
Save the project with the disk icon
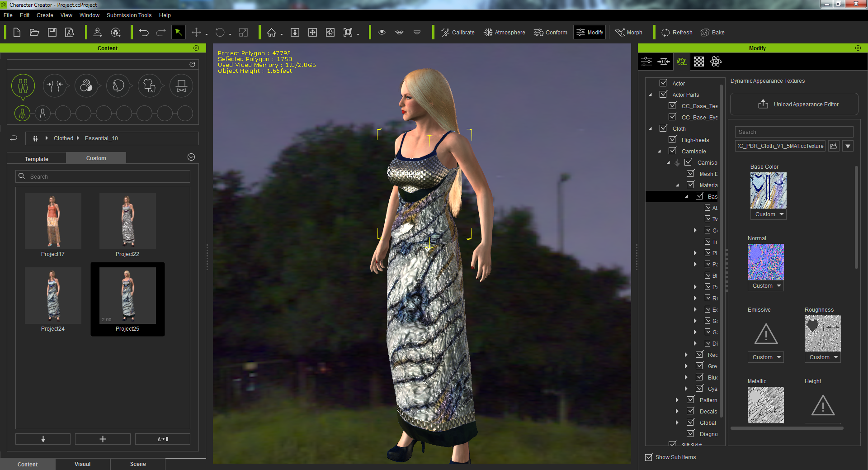coord(52,33)
